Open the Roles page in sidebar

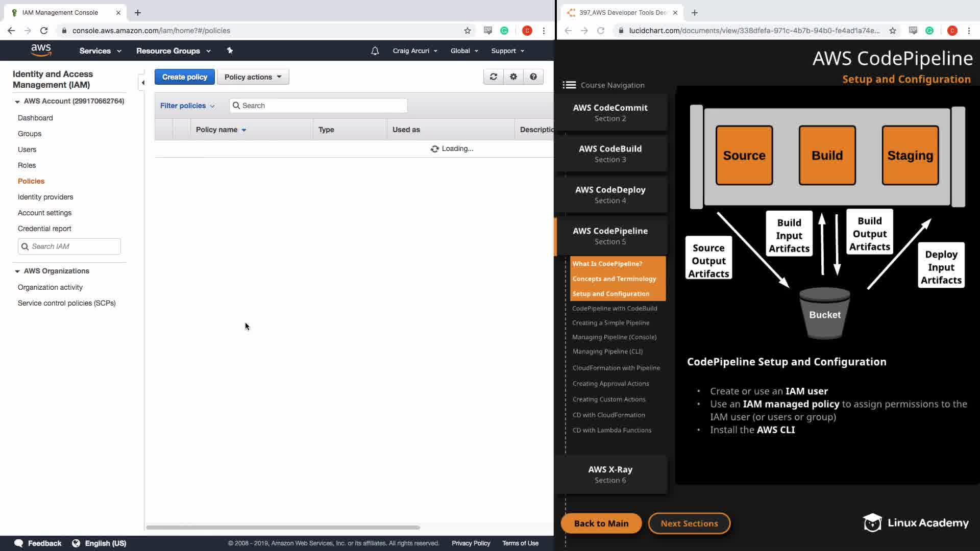tap(27, 165)
